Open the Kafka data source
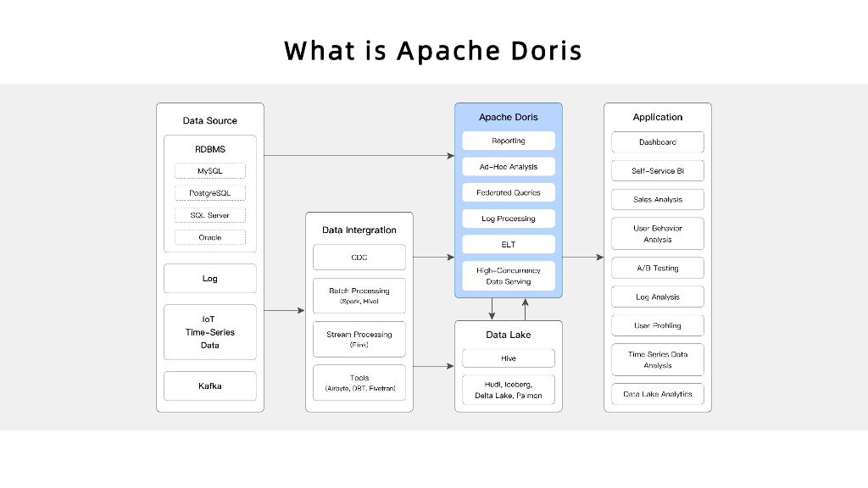The width and height of the screenshot is (868, 488). point(209,385)
